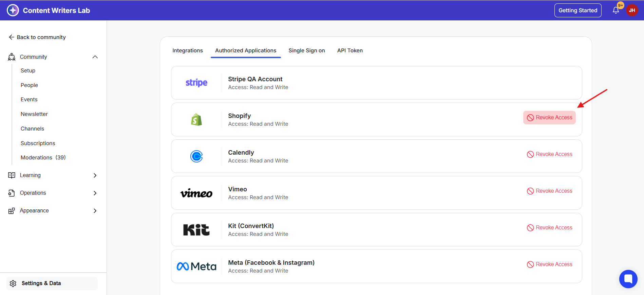Open Subscriptions in Community menu

click(x=38, y=143)
